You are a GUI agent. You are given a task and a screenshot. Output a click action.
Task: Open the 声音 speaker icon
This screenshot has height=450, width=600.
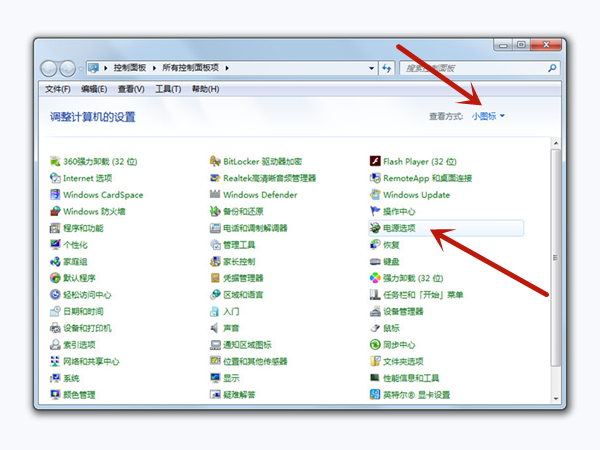point(215,328)
